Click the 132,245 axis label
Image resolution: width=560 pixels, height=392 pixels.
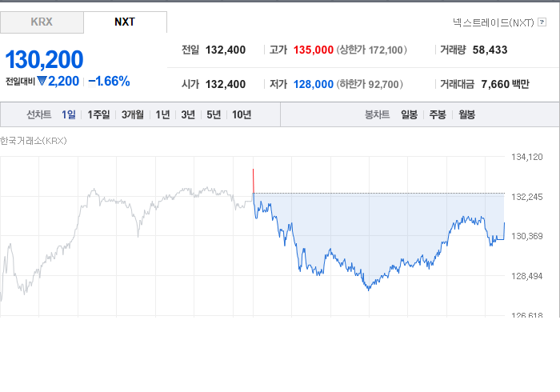[x=526, y=197]
